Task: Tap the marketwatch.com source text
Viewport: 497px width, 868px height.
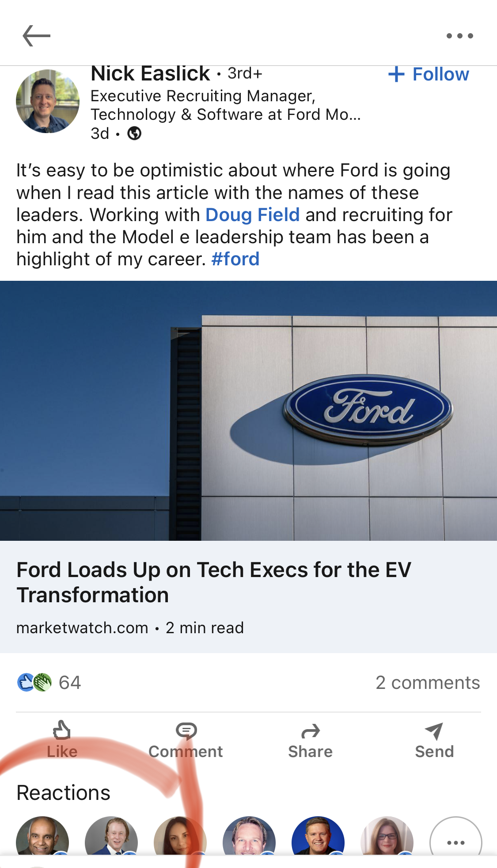Action: [x=82, y=628]
